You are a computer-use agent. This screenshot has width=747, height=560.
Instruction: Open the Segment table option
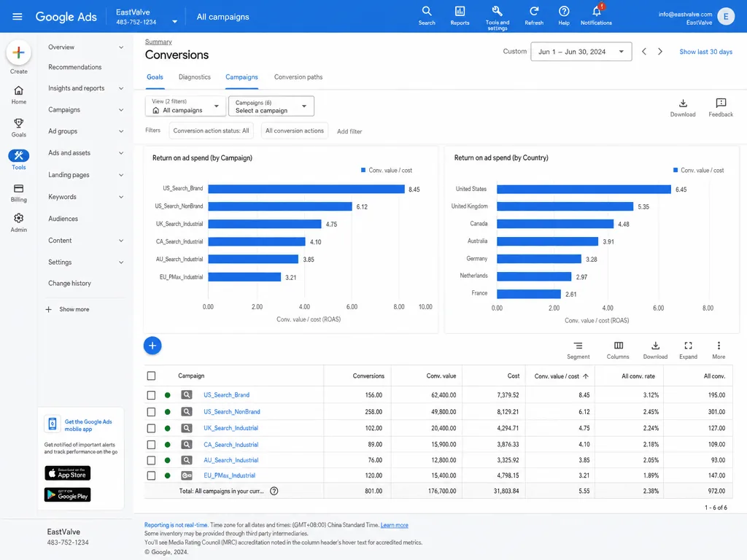pyautogui.click(x=578, y=350)
